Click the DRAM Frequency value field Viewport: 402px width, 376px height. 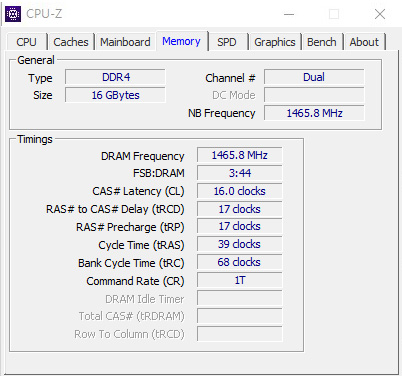tap(239, 155)
